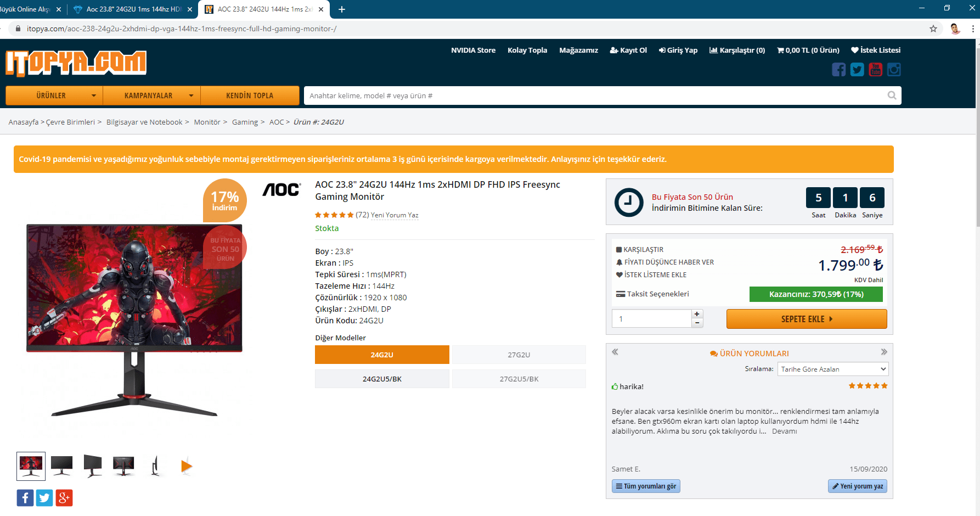Click the Facebook icon in the header

(x=838, y=70)
